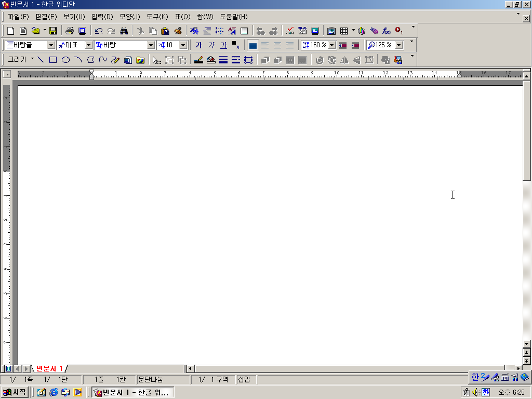The height and width of the screenshot is (399, 532).
Task: Toggle underline 가 formatting
Action: point(223,45)
